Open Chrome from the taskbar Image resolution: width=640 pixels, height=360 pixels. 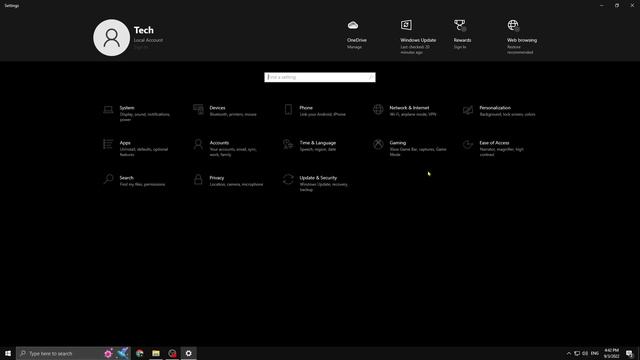point(140,353)
